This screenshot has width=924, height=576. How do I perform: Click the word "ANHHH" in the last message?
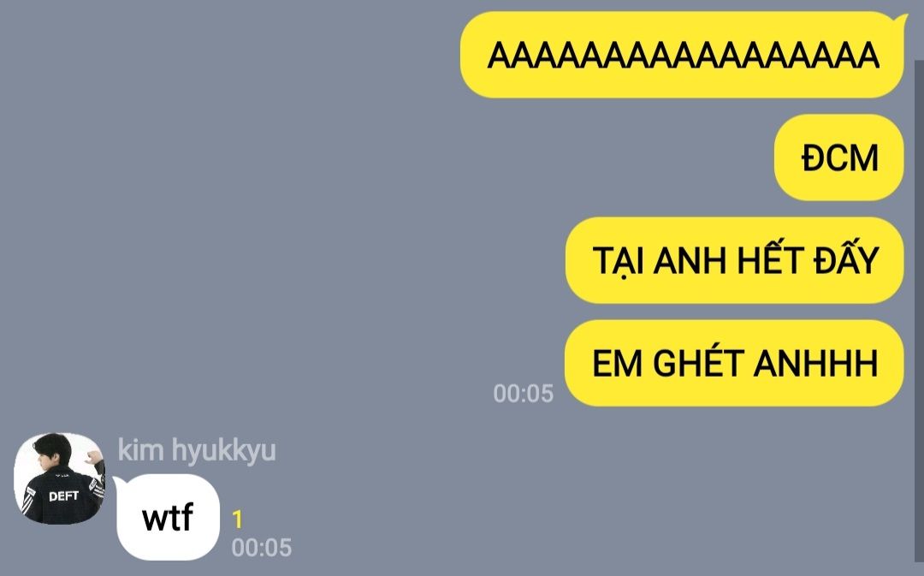816,363
